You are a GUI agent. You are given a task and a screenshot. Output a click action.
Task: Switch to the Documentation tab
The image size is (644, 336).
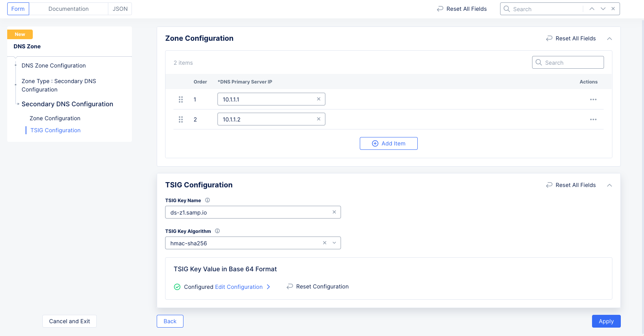(68, 9)
